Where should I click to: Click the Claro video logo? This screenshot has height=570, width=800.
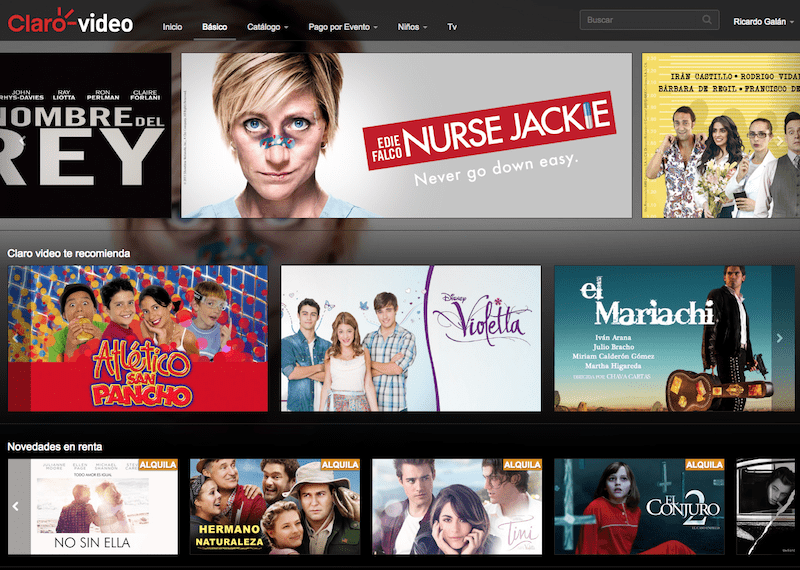pyautogui.click(x=70, y=21)
